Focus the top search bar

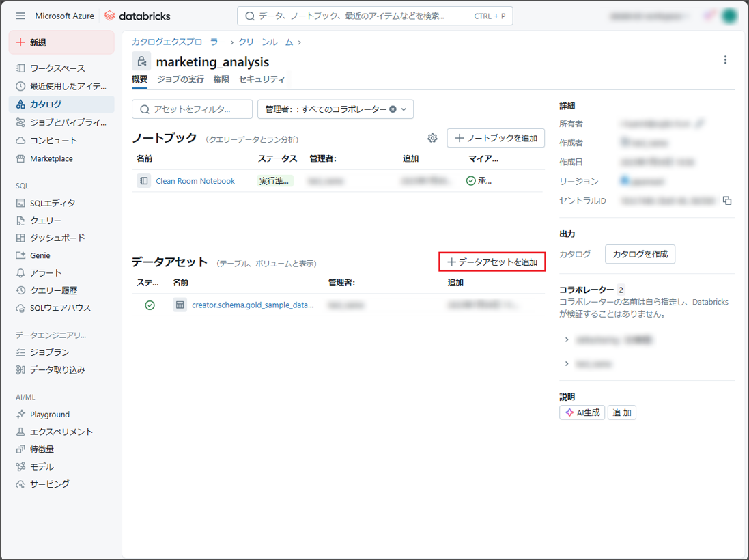tap(375, 16)
